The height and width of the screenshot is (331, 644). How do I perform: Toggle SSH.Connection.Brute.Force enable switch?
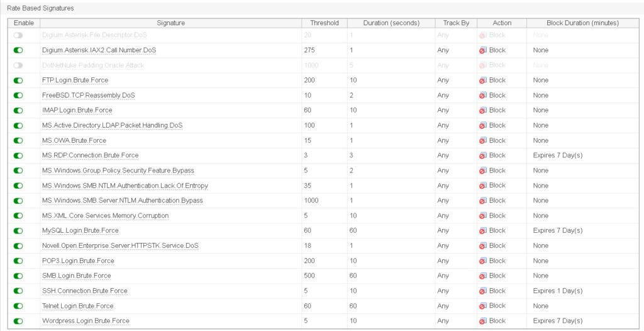point(18,291)
